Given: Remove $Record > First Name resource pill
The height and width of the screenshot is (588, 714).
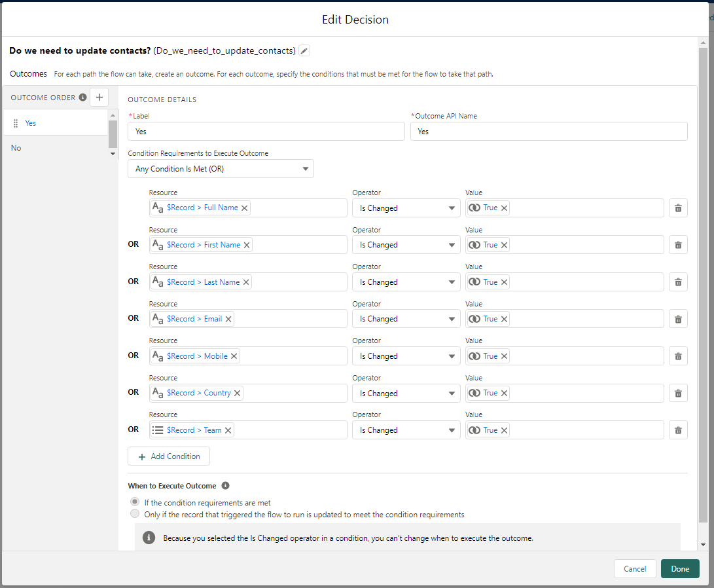Looking at the screenshot, I should coord(247,245).
